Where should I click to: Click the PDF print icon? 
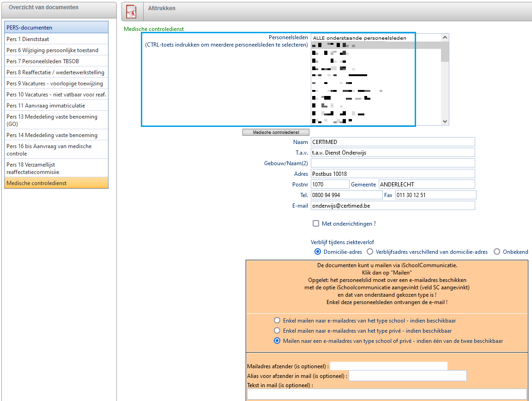(132, 12)
